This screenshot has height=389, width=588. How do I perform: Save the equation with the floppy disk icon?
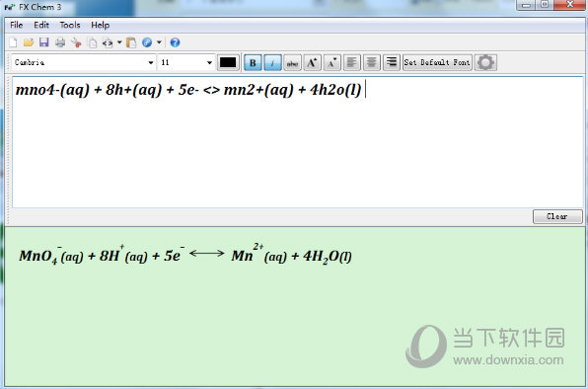pyautogui.click(x=44, y=42)
